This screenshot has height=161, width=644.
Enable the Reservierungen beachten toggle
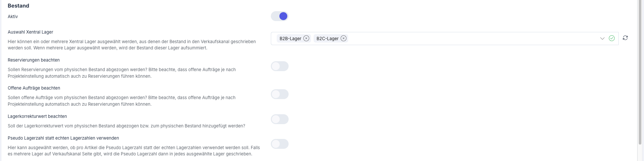click(x=280, y=66)
